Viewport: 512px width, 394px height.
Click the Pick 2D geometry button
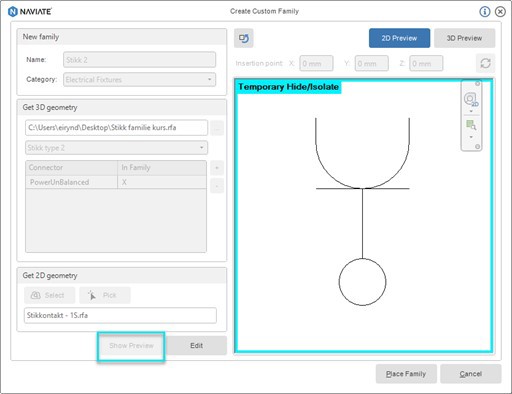[x=105, y=295]
